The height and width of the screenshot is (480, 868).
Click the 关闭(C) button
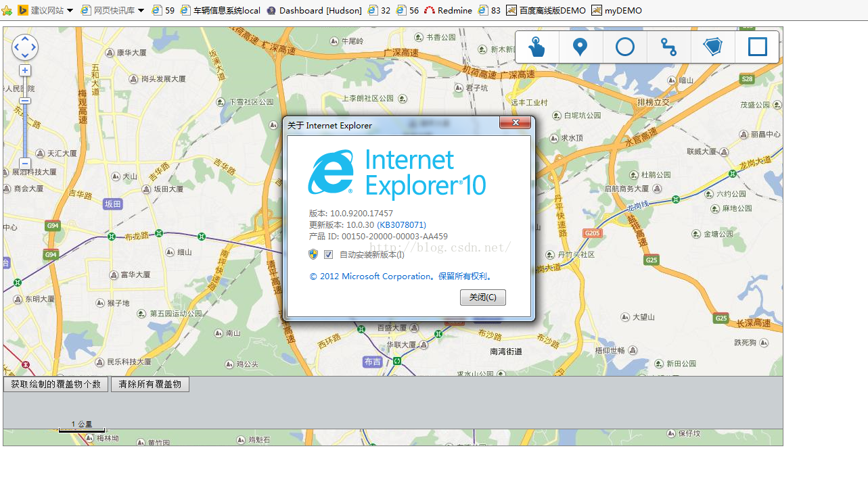tap(483, 297)
